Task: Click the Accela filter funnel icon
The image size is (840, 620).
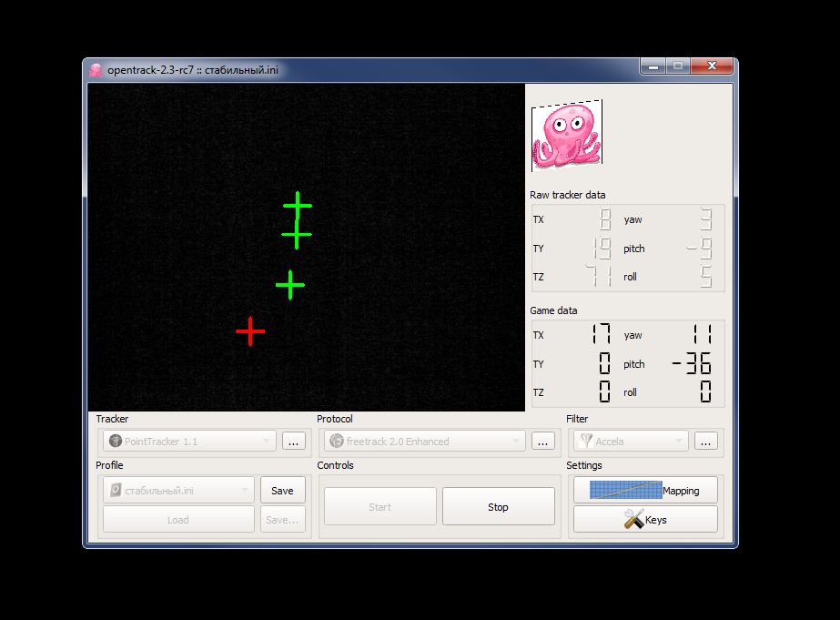Action: (x=586, y=441)
